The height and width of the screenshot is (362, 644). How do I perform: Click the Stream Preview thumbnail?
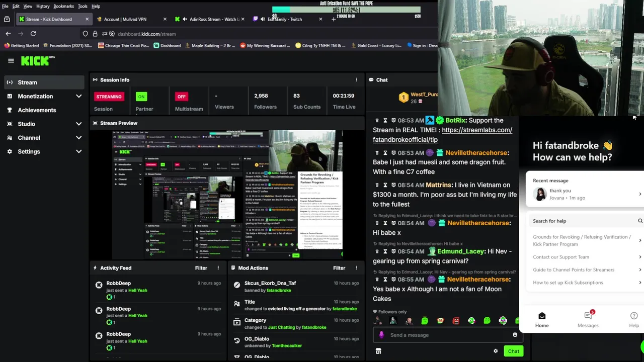click(x=227, y=195)
